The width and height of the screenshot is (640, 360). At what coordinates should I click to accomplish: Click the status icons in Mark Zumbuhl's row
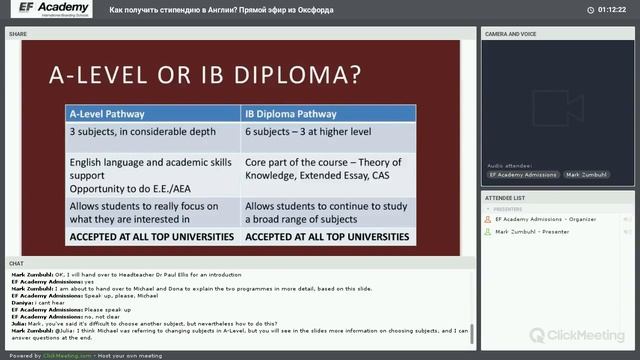[x=627, y=232]
